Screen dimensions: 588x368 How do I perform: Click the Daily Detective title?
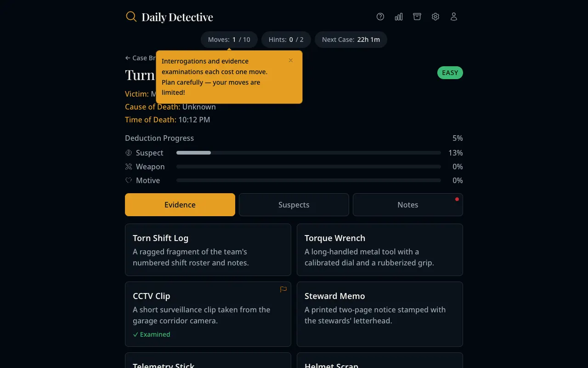point(177,17)
